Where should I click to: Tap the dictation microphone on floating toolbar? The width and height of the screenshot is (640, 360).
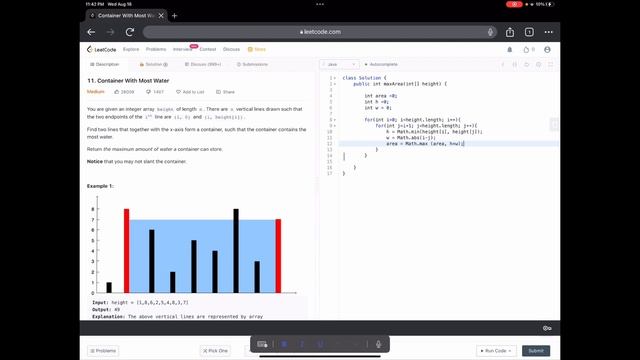coord(378,344)
